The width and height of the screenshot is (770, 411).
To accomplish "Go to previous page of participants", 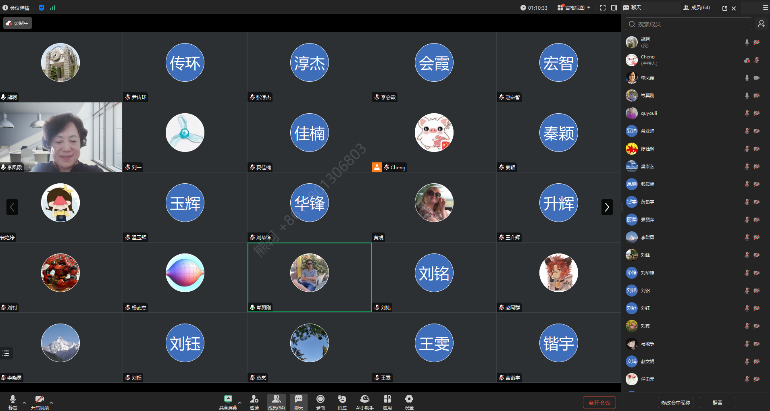I will [12, 207].
